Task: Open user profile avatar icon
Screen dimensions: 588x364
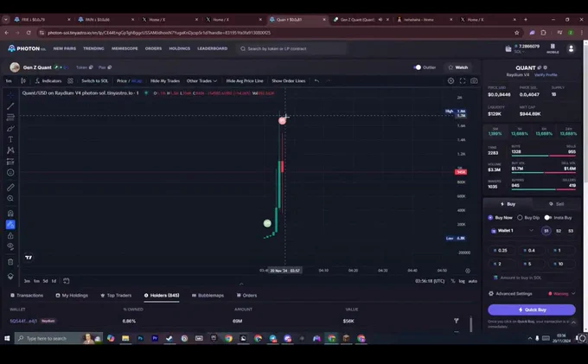Action: (x=571, y=48)
